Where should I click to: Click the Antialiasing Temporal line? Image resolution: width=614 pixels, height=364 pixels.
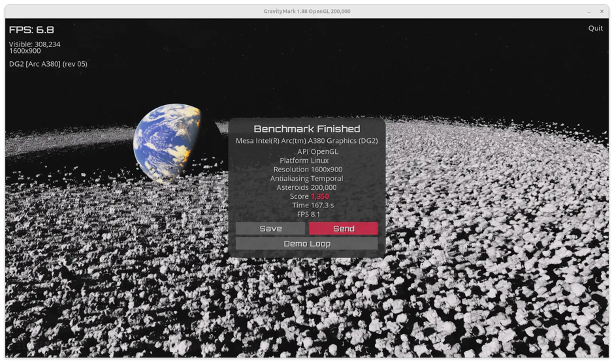(306, 178)
